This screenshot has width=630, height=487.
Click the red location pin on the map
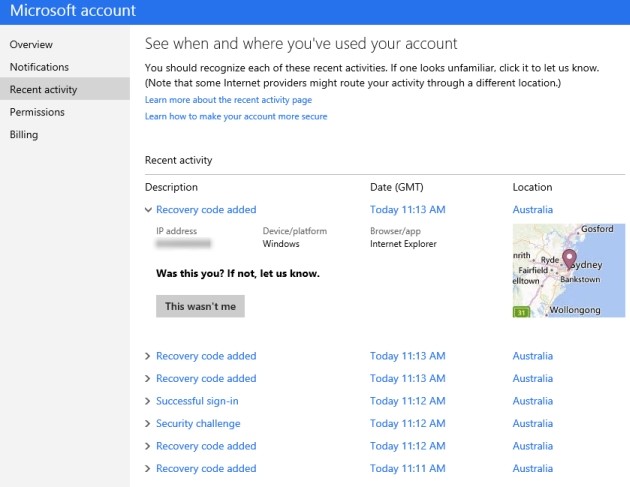tap(570, 260)
